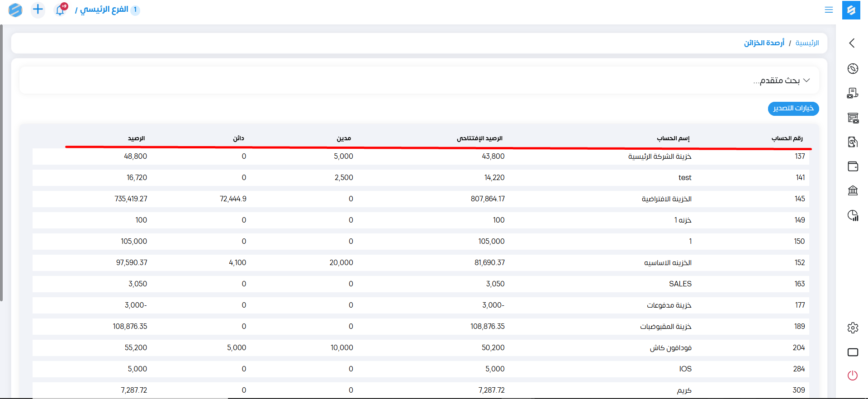
Task: Click the الرصيد column header
Action: pos(136,138)
